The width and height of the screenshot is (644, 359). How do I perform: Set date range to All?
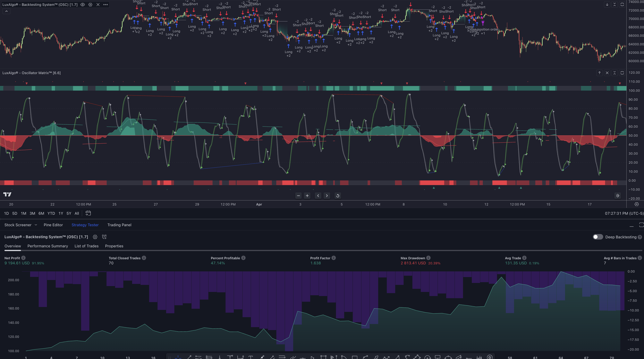[77, 213]
